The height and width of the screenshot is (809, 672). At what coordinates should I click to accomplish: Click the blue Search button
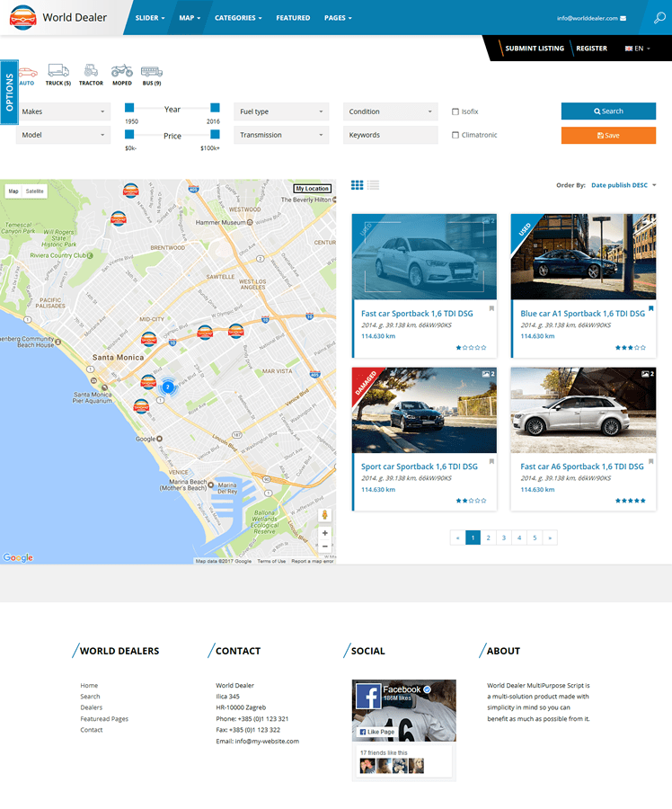608,111
